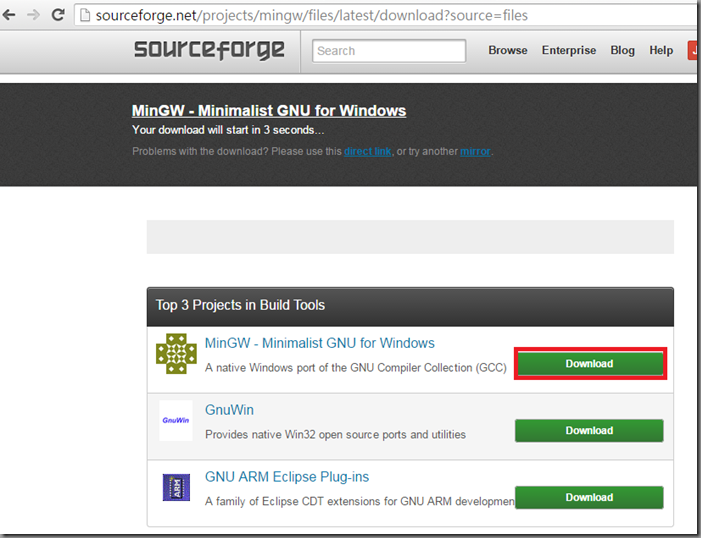The height and width of the screenshot is (538, 701).
Task: Click the 'A family of Eclipse CDT extensions' text
Action: click(359, 501)
